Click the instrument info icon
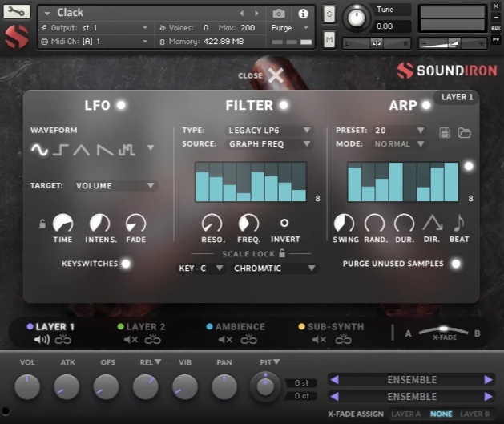This screenshot has height=424, width=504. click(303, 14)
